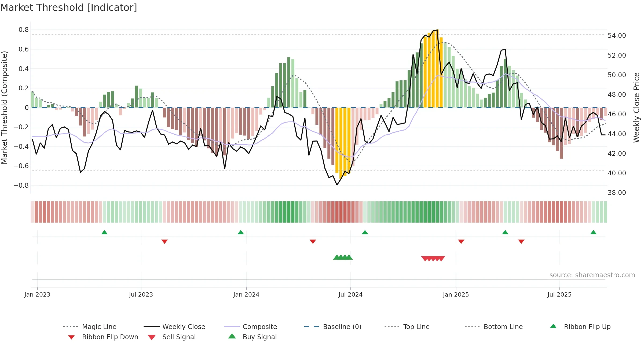The height and width of the screenshot is (362, 644).
Task: Toggle the Magic Line legend entry
Action: point(90,327)
